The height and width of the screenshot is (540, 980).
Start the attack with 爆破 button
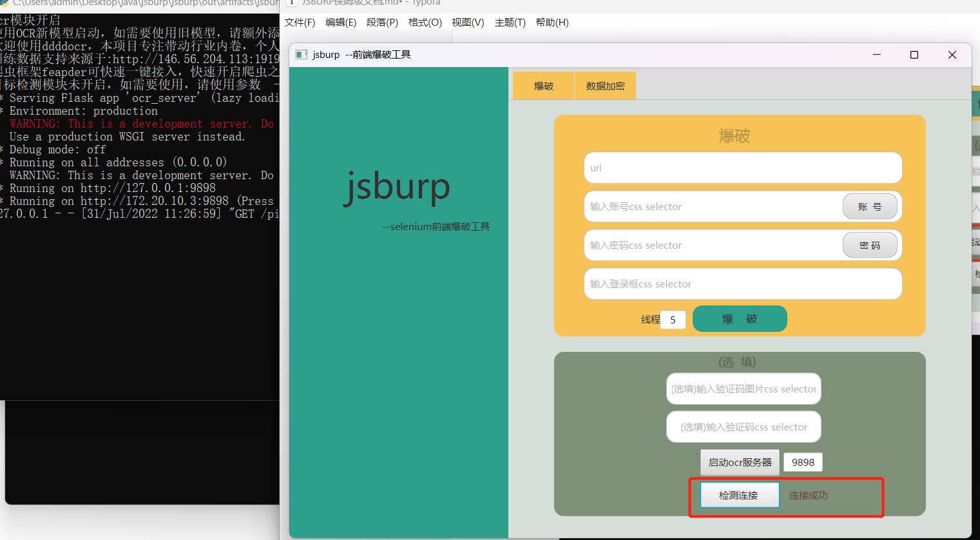(740, 319)
